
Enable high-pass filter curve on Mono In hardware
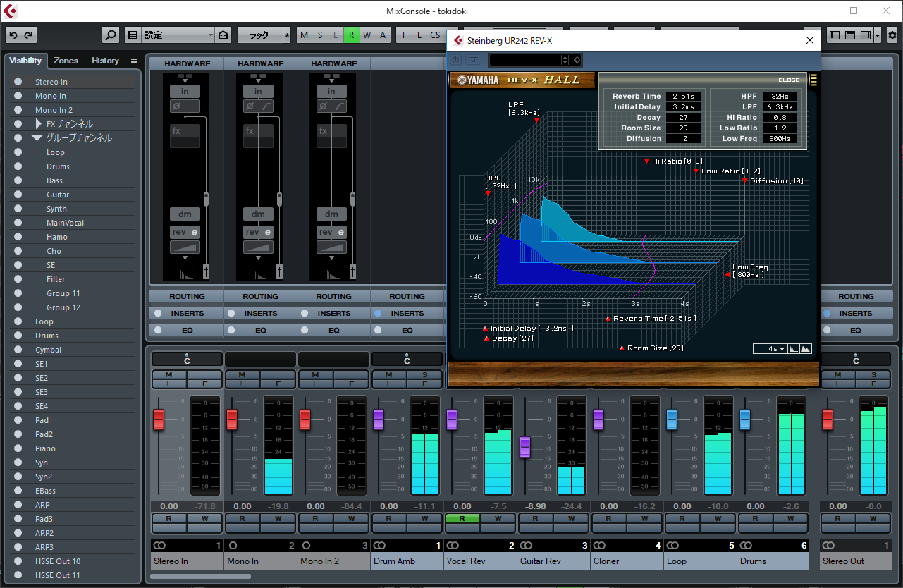pos(266,106)
